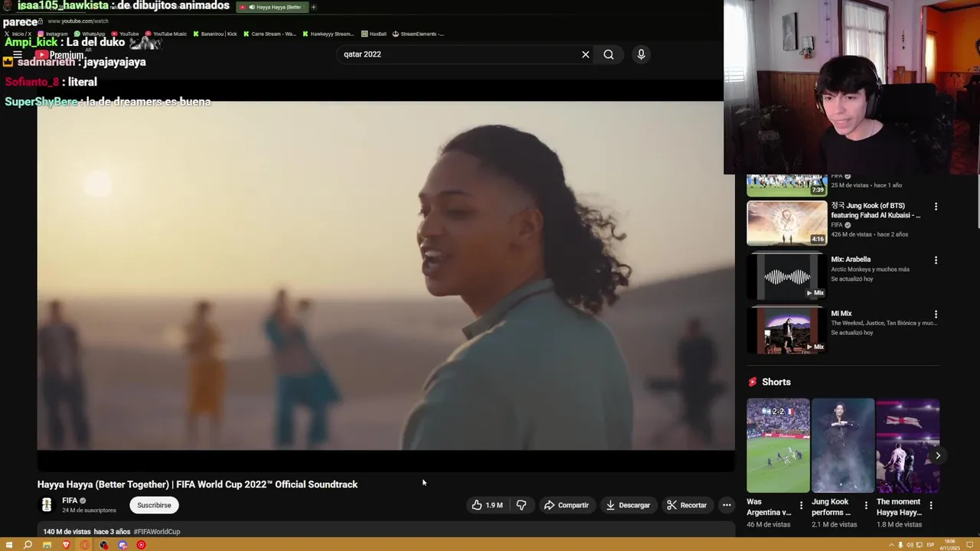Open the Carre Stream bookmark
Viewport: 980px width, 551px height.
pos(270,34)
